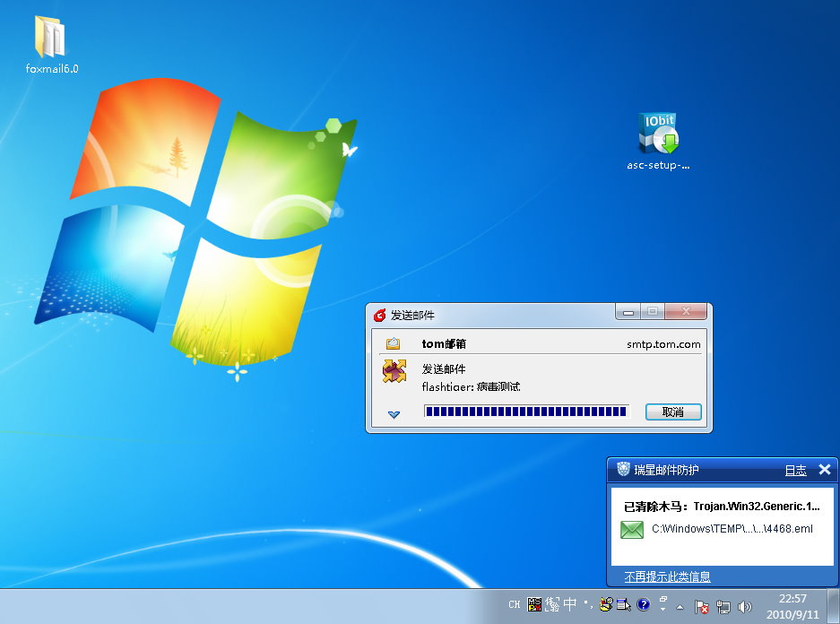Click the 4468.eml file path text
This screenshot has height=624, width=840.
pos(732,529)
